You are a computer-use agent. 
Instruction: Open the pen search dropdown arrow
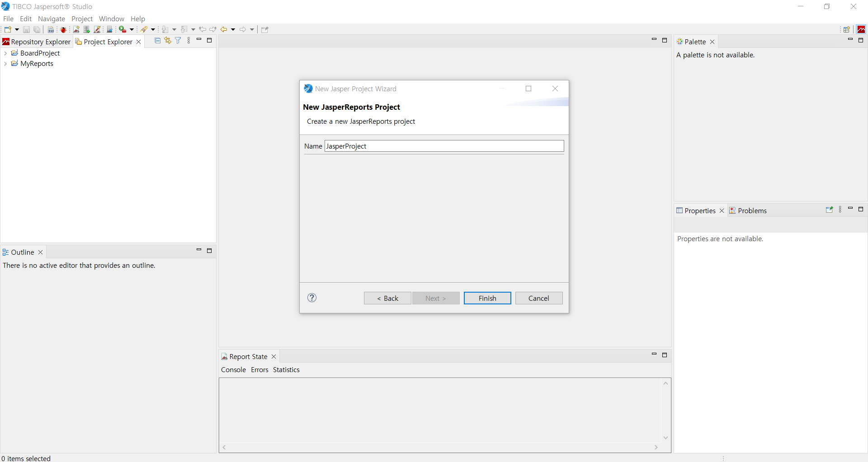[x=153, y=30]
